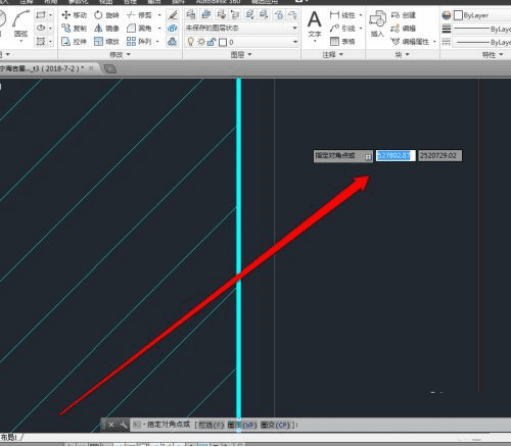511x447 pixels.
Task: Open the Linear dimension dropdown arrow
Action: pos(361,15)
